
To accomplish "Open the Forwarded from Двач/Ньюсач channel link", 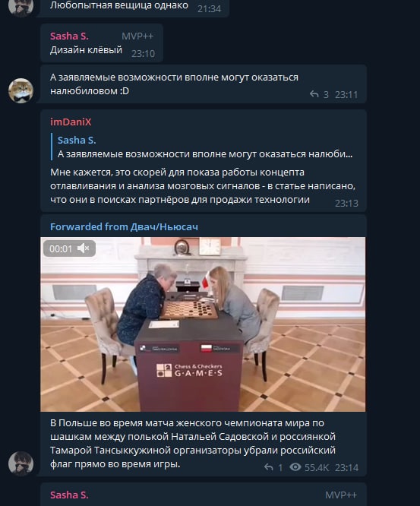I will (124, 227).
